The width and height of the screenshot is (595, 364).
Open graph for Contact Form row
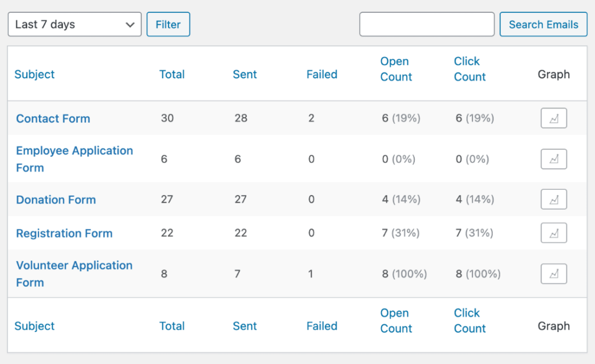tap(554, 118)
